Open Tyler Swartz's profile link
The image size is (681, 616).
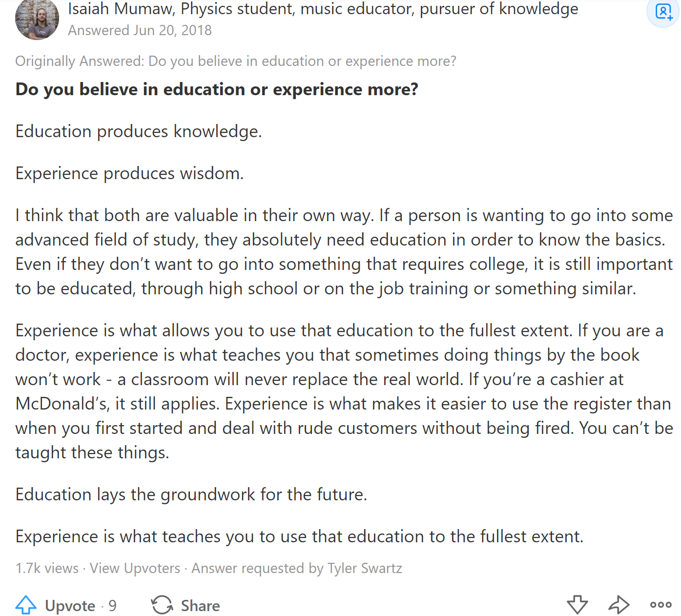click(x=365, y=568)
